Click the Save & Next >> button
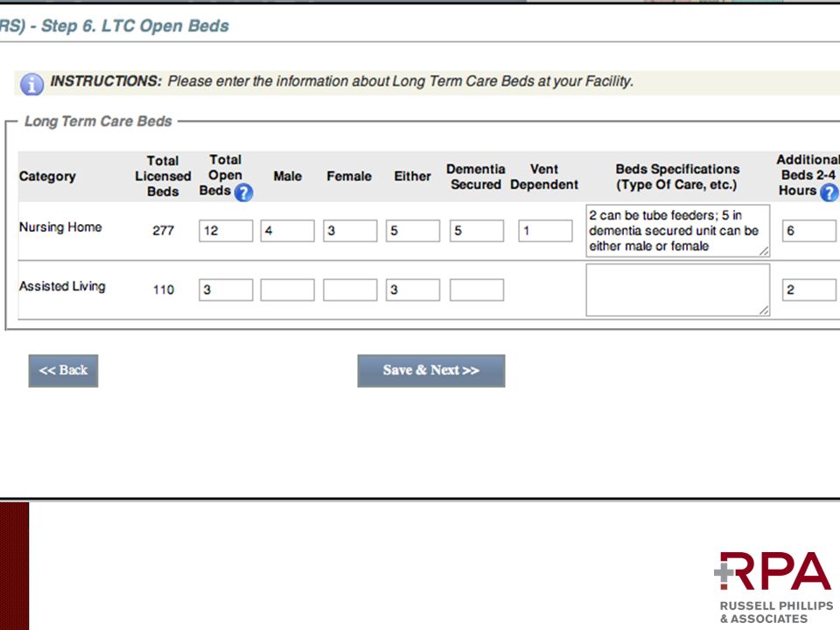 pos(431,371)
